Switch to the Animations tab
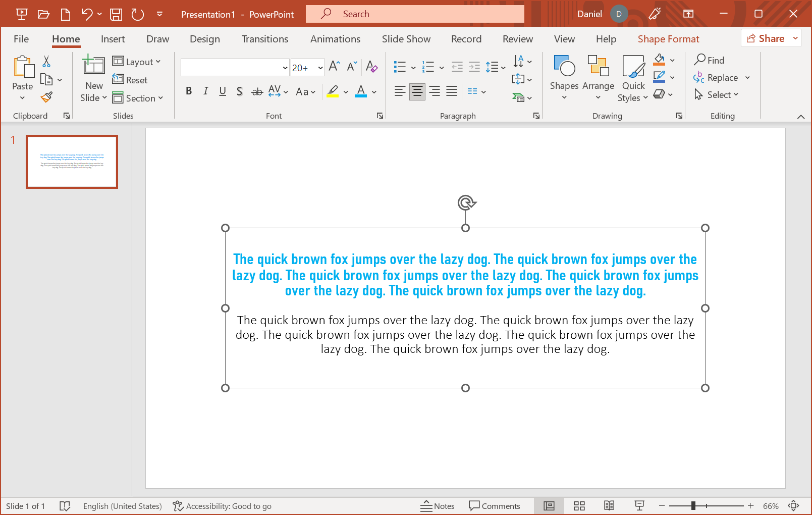Screen dimensions: 812x515 pyautogui.click(x=335, y=39)
